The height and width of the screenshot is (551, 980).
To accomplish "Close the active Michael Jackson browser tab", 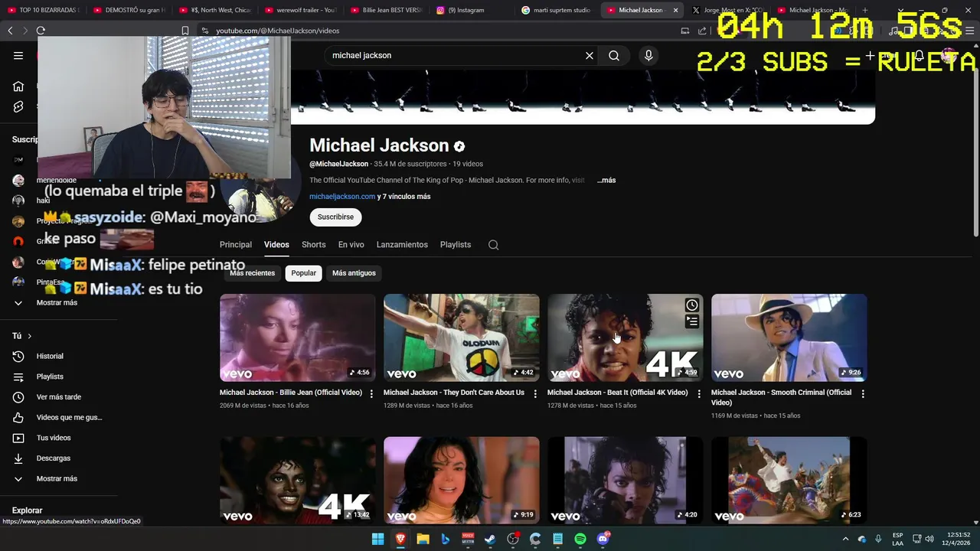I will (675, 10).
